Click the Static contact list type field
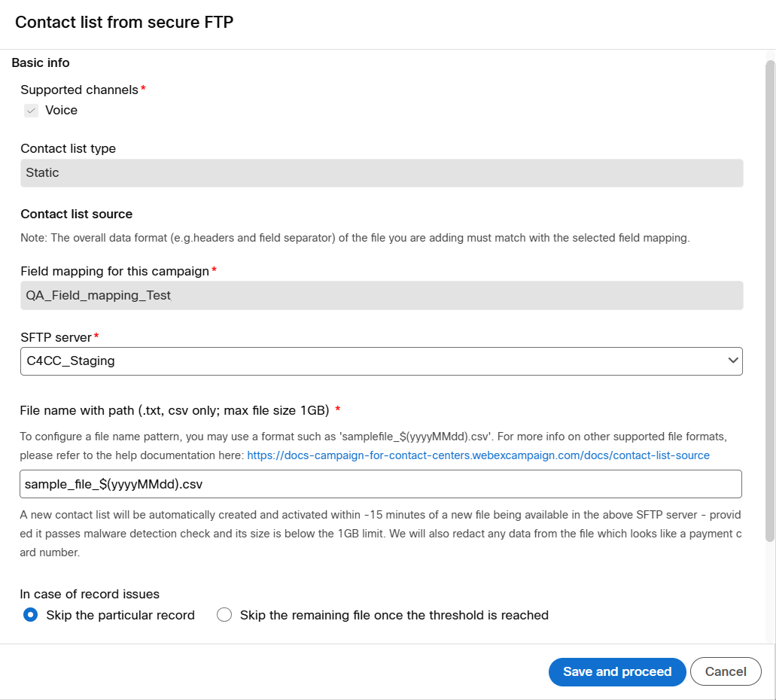 (381, 173)
